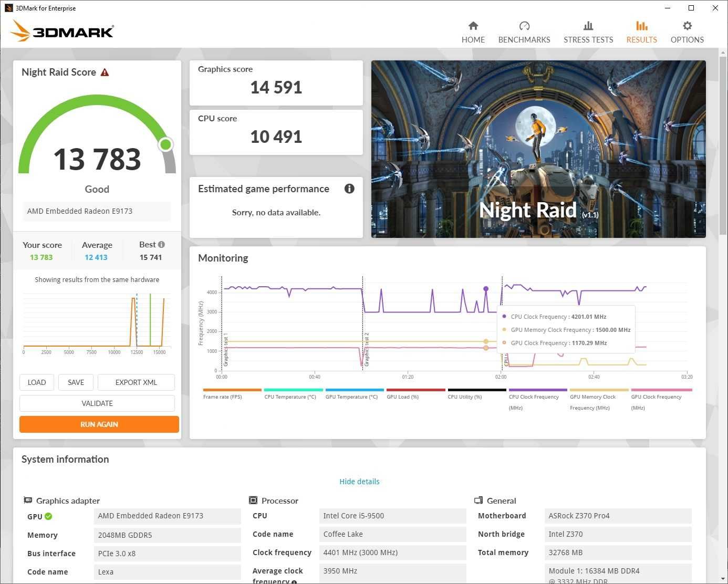Click the Night Raid benchmark thumbnail image
Image resolution: width=728 pixels, height=584 pixels.
pos(538,149)
